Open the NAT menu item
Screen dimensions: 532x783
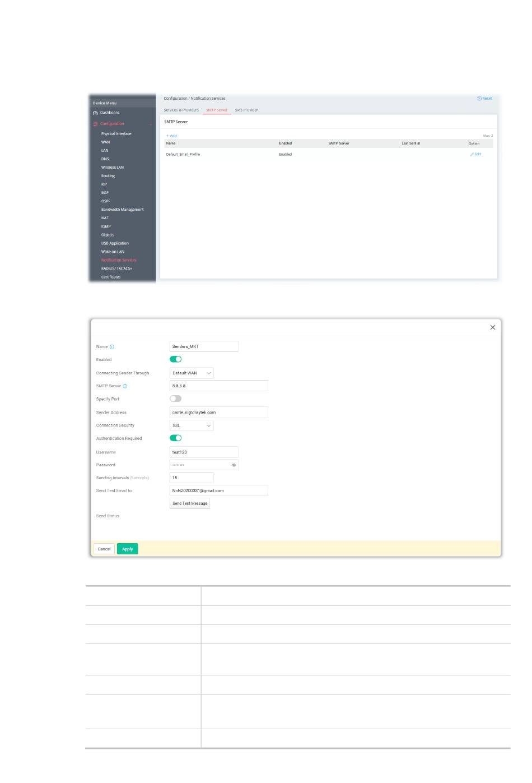click(x=105, y=218)
